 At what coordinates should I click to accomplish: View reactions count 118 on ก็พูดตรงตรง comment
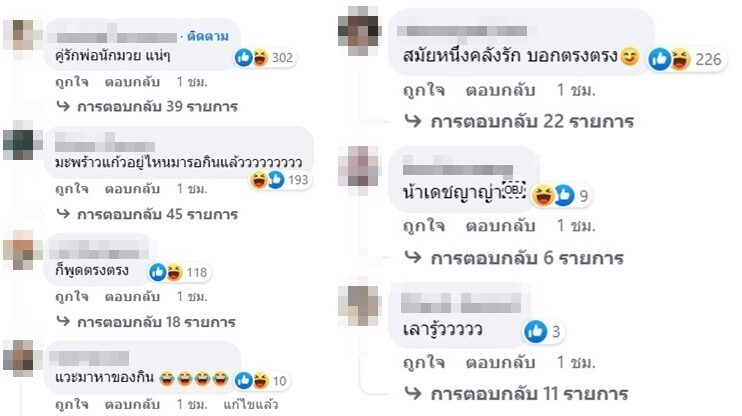(179, 272)
